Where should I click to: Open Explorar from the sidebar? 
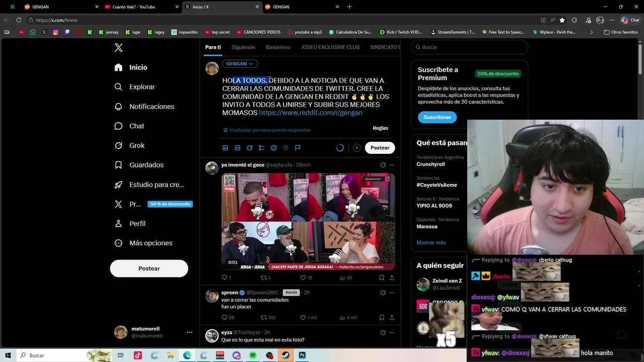134,87
